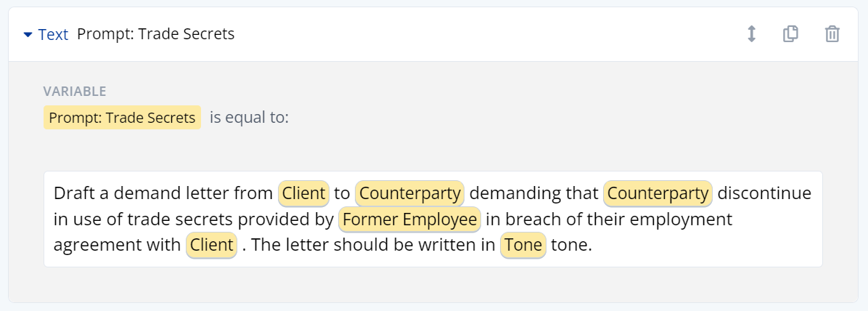Click the move up-down arrow icon
The width and height of the screenshot is (868, 311).
(752, 34)
